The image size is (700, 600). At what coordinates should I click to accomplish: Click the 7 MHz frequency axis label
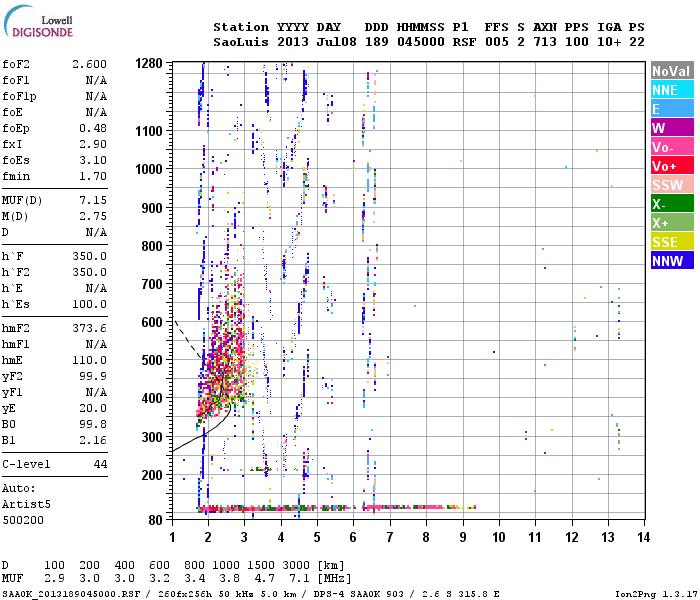[390, 537]
